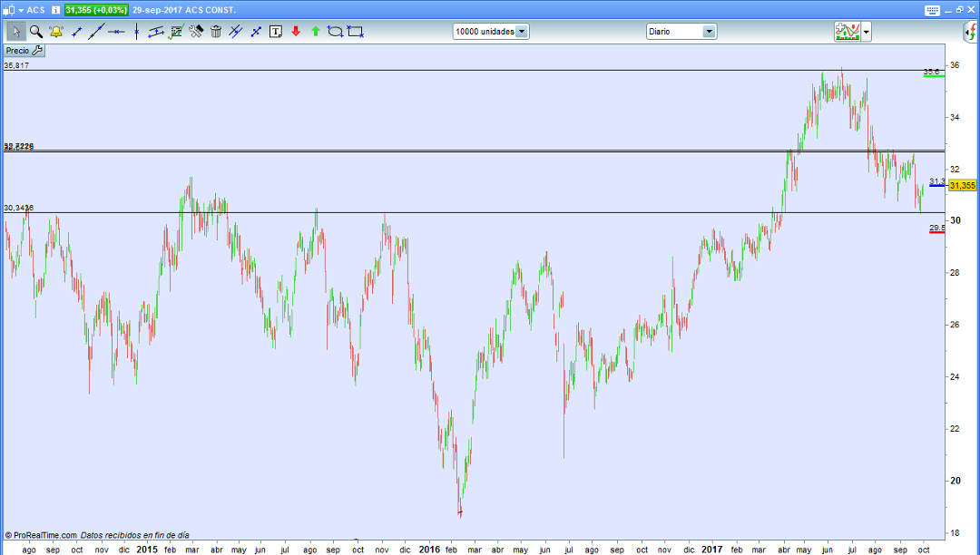This screenshot has width=980, height=555.
Task: Activate the zoom magnifier tool
Action: [x=34, y=31]
